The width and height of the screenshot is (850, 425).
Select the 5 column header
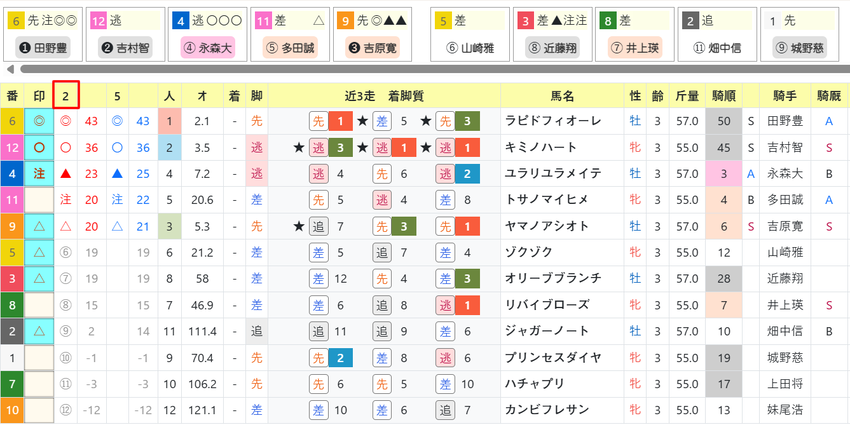(x=117, y=96)
